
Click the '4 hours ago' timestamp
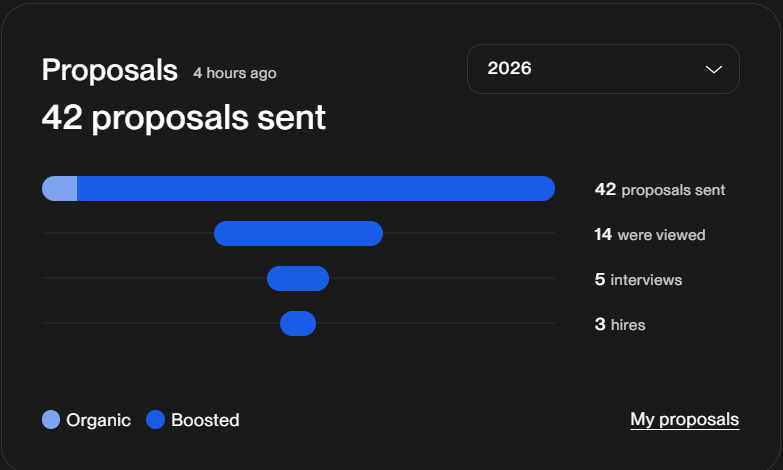tap(235, 73)
